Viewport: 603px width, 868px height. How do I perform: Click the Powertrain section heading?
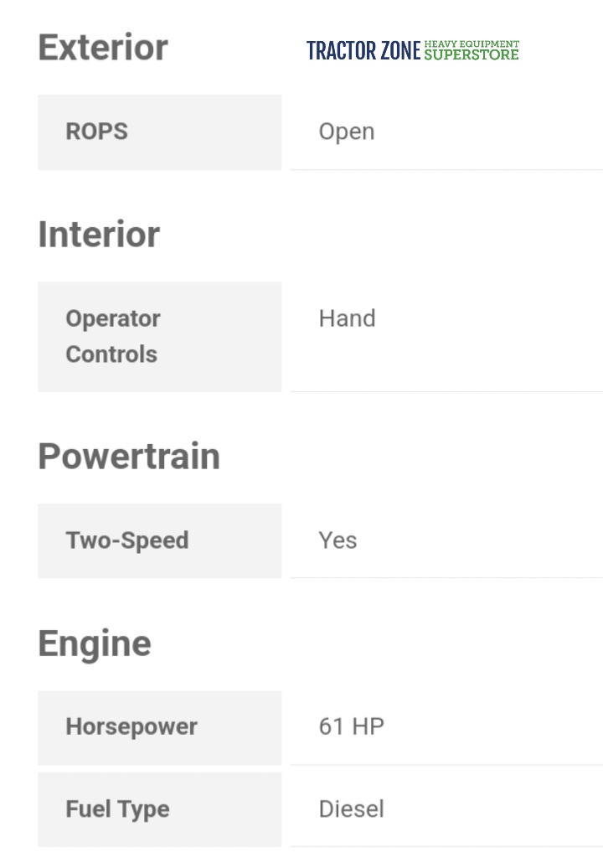click(x=129, y=457)
